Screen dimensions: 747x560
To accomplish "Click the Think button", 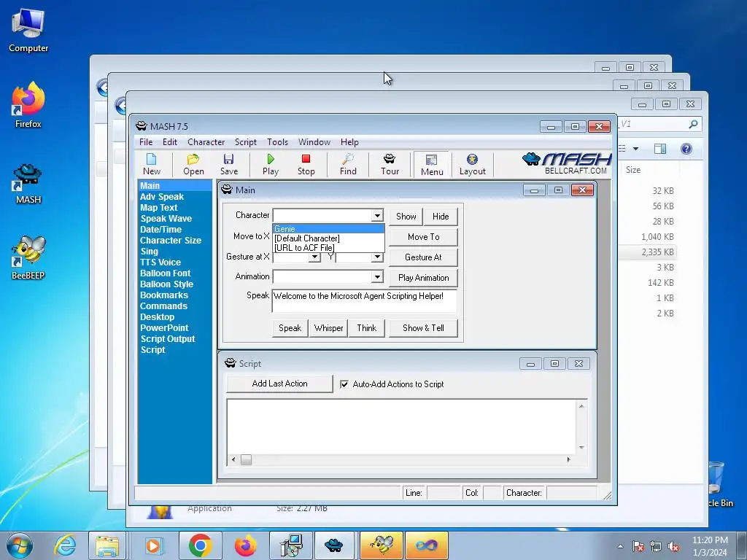I will click(366, 328).
